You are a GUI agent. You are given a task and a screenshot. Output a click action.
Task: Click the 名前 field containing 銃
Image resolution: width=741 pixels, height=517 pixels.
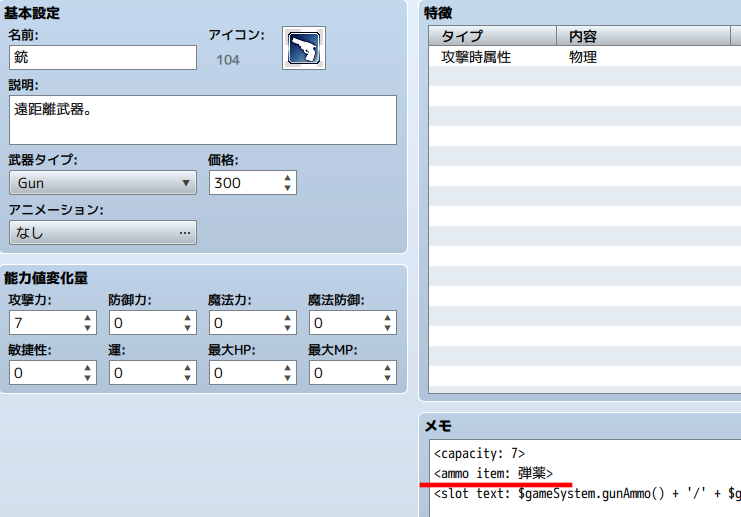pos(102,58)
